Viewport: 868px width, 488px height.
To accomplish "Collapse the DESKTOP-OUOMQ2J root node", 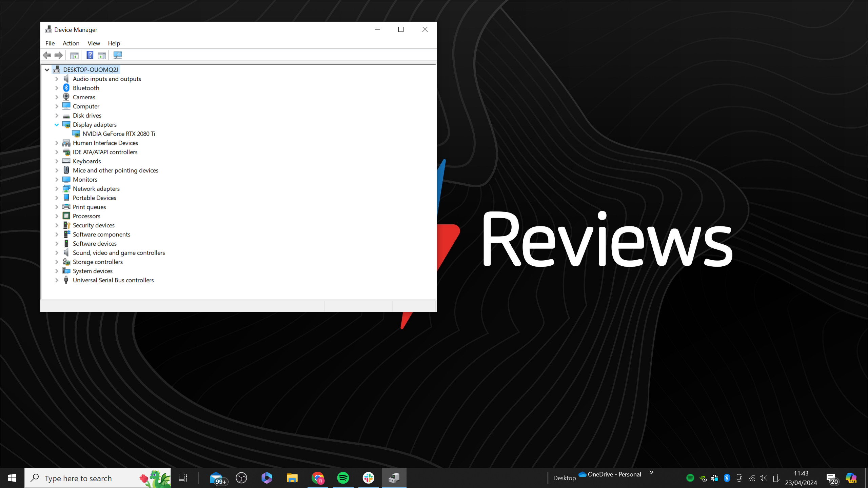I will point(47,70).
